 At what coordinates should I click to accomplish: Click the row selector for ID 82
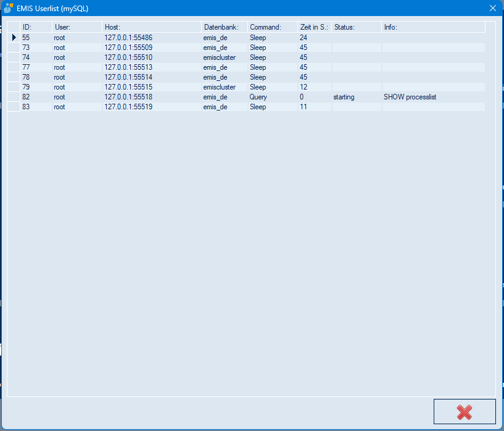tap(14, 97)
